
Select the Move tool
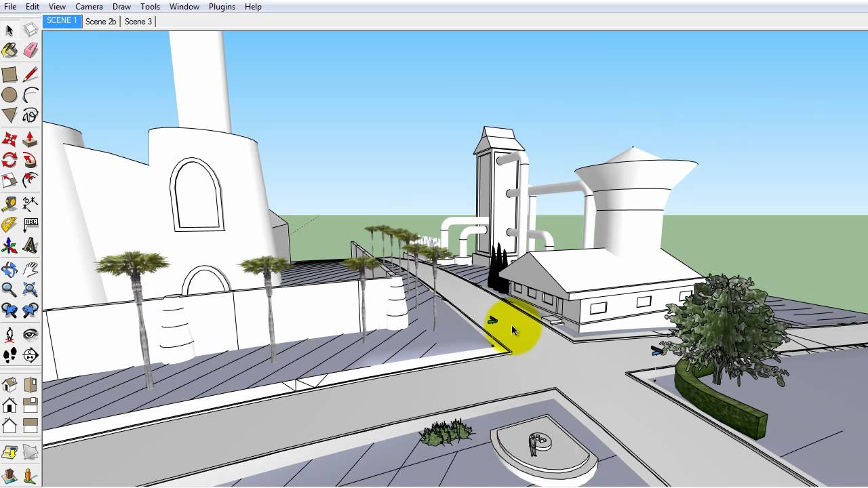click(9, 140)
